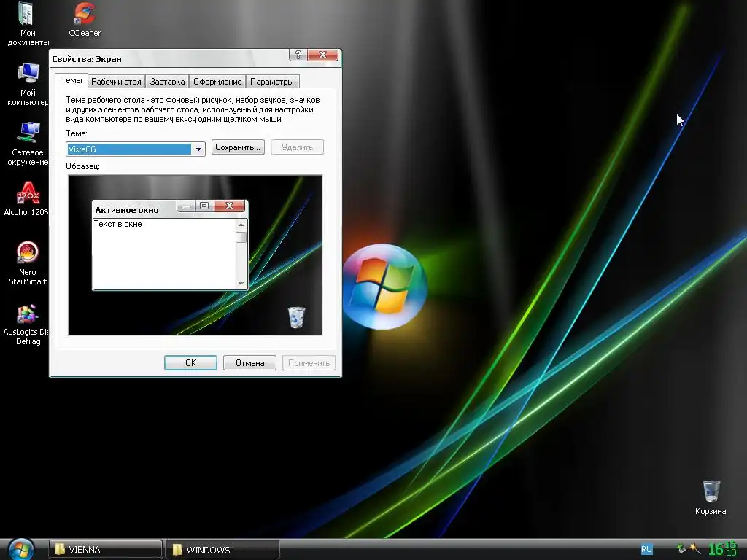
Task: Click the VistaCG theme selection field
Action: pyautogui.click(x=128, y=149)
